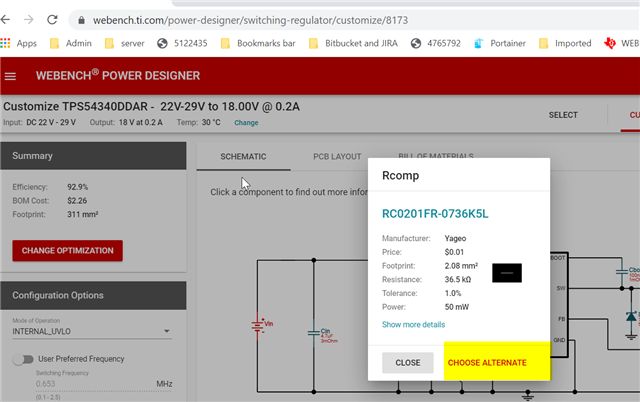Switch to the BILL OF MATERIALS tab
Image resolution: width=640 pixels, height=402 pixels.
tap(436, 155)
